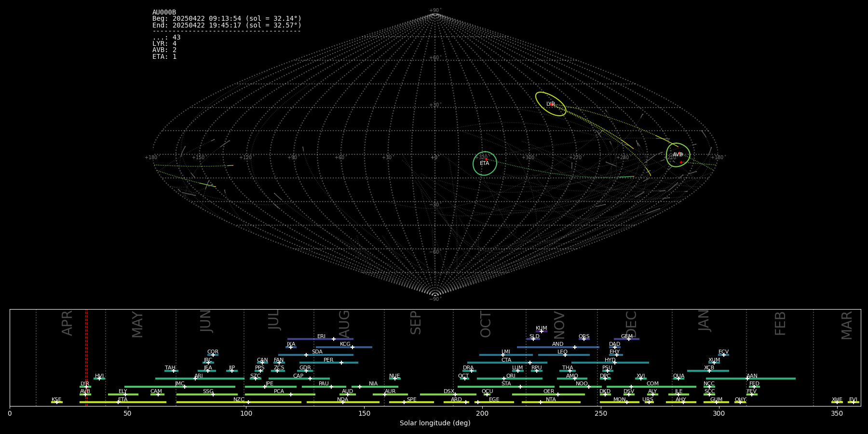Click the AVB radiant circle on the sky map
The width and height of the screenshot is (868, 434).
[678, 155]
